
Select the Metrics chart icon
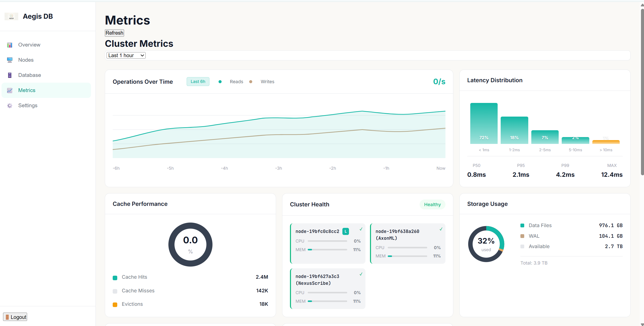(10, 90)
